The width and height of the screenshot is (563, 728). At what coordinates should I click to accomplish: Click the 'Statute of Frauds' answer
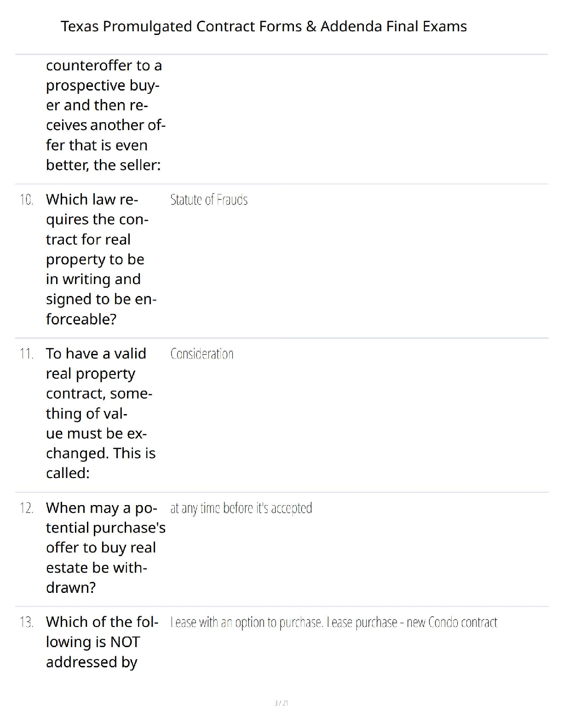(x=209, y=200)
